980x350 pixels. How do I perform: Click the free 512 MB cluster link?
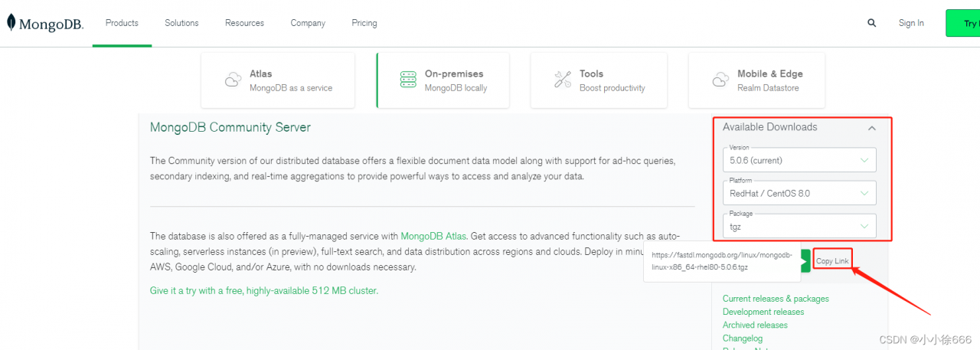pos(264,291)
